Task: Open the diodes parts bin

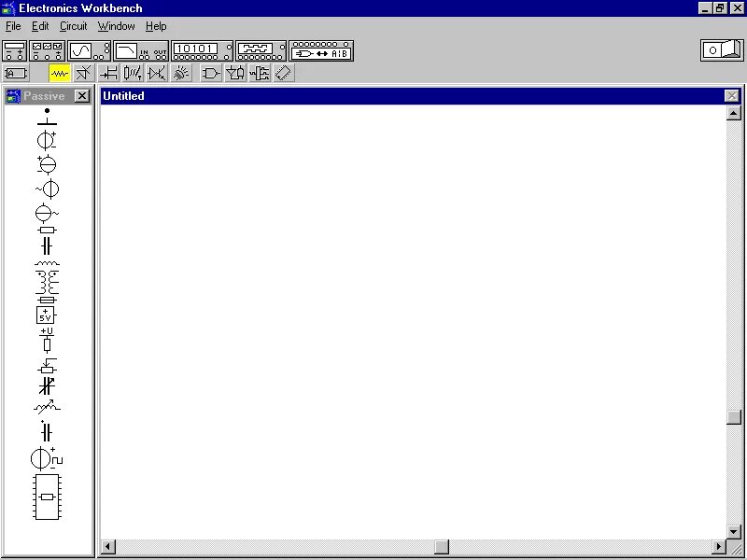Action: [x=83, y=74]
